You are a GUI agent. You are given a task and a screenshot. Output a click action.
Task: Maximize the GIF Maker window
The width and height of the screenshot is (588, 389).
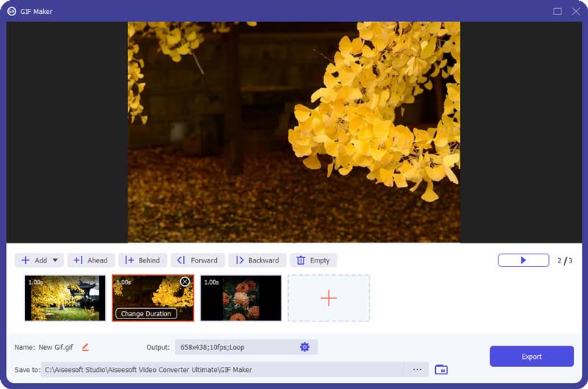[x=557, y=11]
